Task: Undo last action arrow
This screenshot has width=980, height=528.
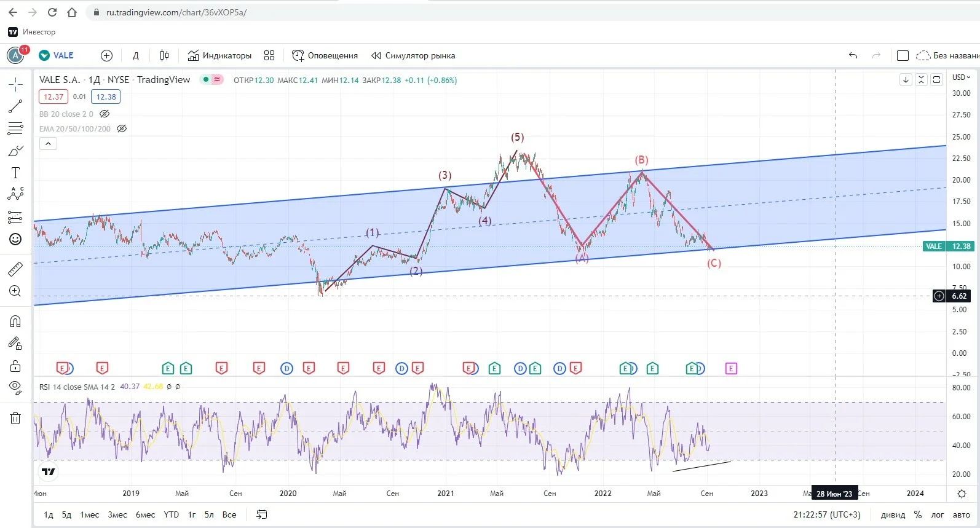Action: pyautogui.click(x=853, y=55)
